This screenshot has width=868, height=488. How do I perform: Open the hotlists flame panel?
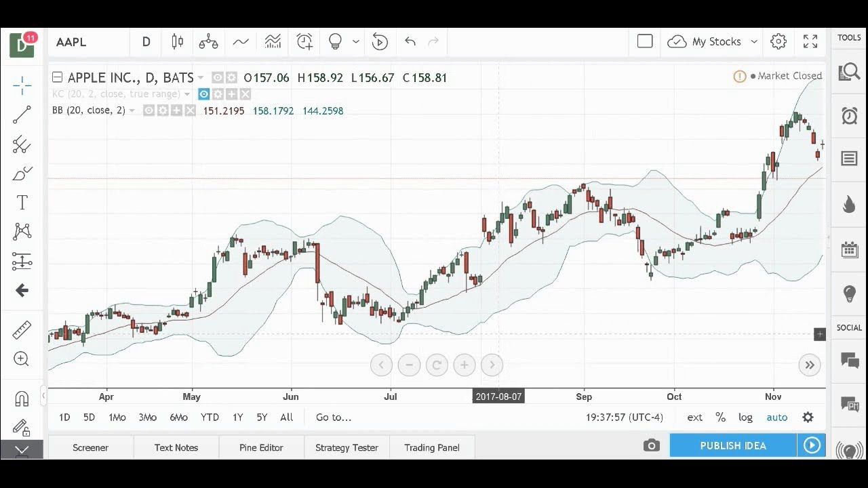[x=849, y=204]
